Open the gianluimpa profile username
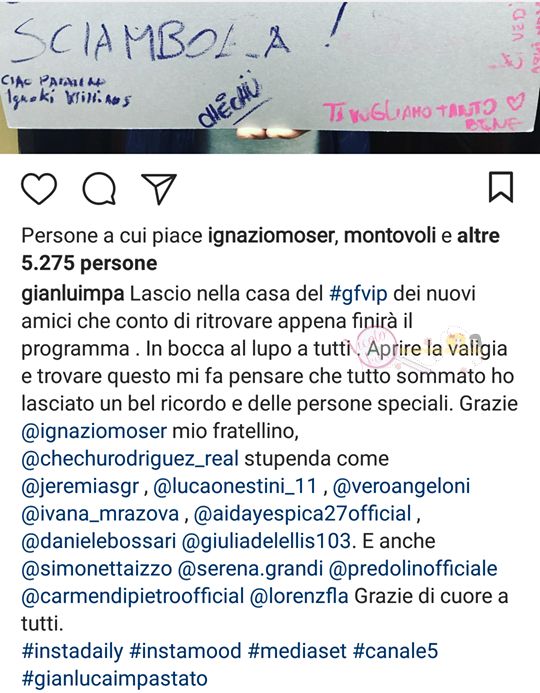Viewport: 540px width, 693px height. pos(73,294)
